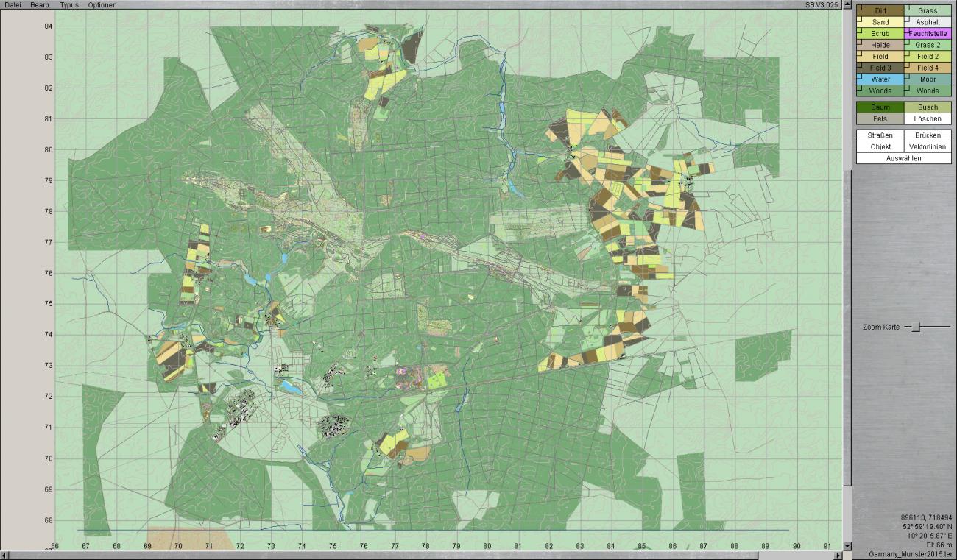The image size is (957, 560).
Task: Toggle the corner checkbox on Scrub swatch
Action: 858,31
